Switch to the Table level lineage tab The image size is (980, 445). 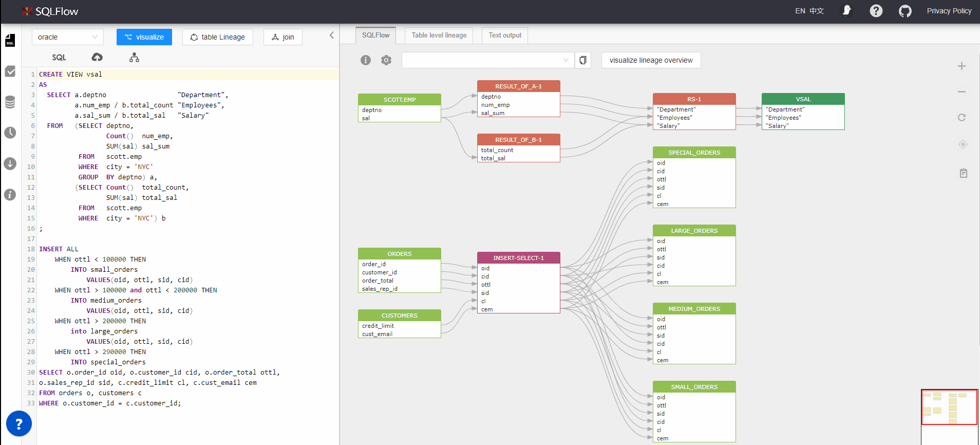pyautogui.click(x=439, y=35)
